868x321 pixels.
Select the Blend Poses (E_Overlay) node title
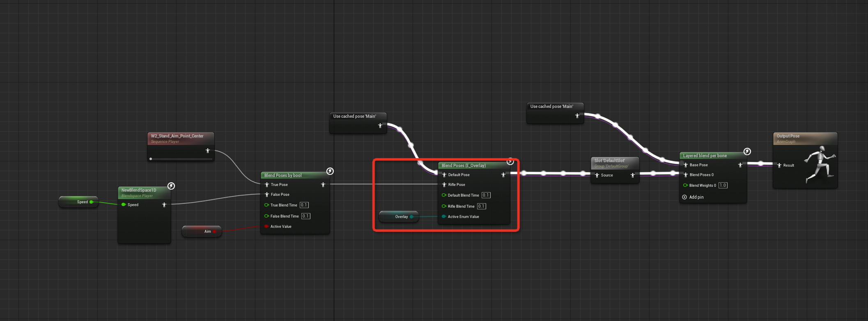(x=464, y=165)
